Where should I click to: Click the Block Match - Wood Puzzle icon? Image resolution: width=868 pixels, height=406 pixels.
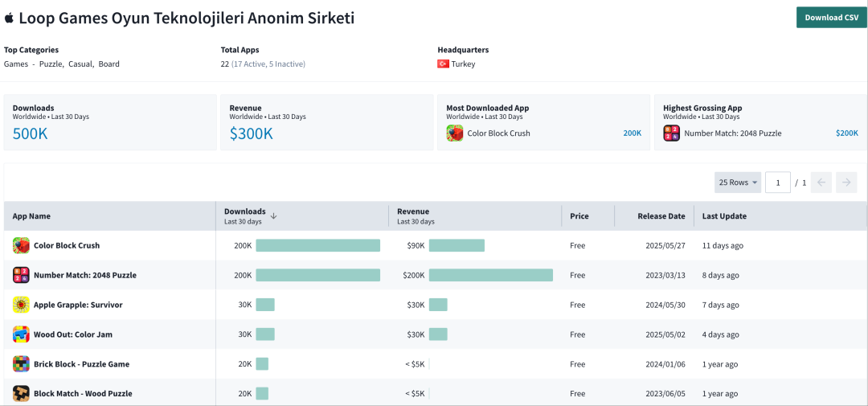(x=22, y=394)
